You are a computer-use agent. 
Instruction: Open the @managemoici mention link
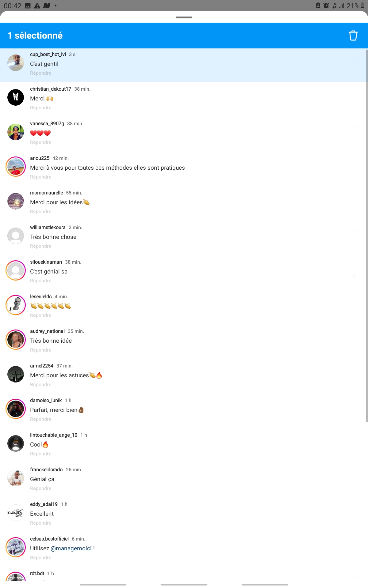[x=71, y=548]
